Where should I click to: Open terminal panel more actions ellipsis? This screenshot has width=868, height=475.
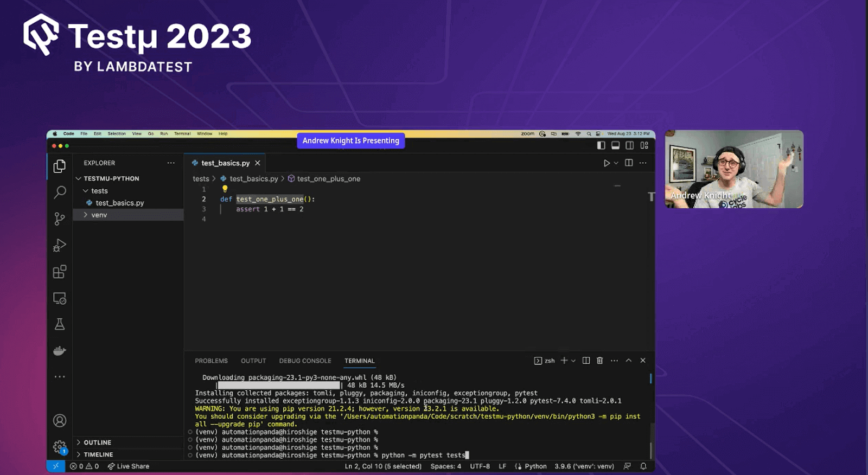click(x=614, y=361)
